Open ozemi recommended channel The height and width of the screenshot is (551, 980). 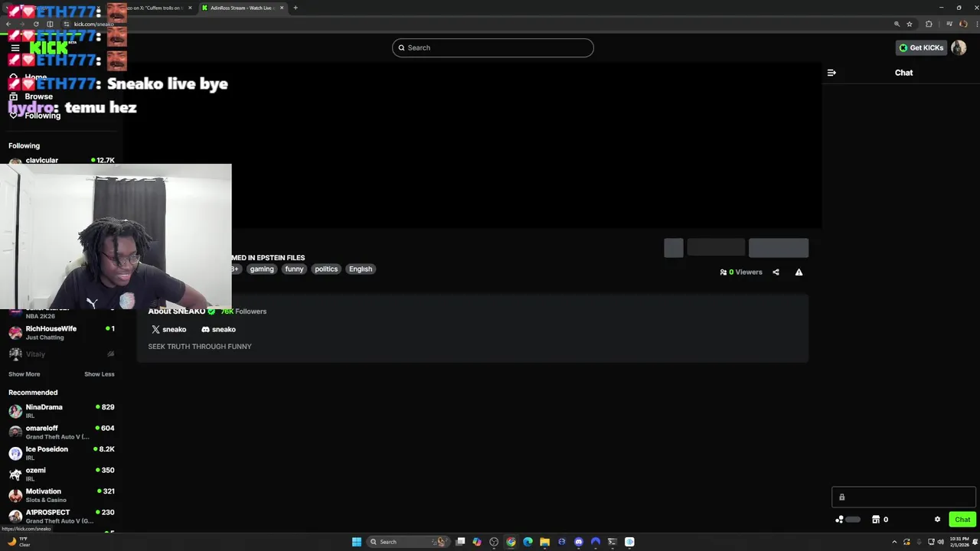(61, 474)
